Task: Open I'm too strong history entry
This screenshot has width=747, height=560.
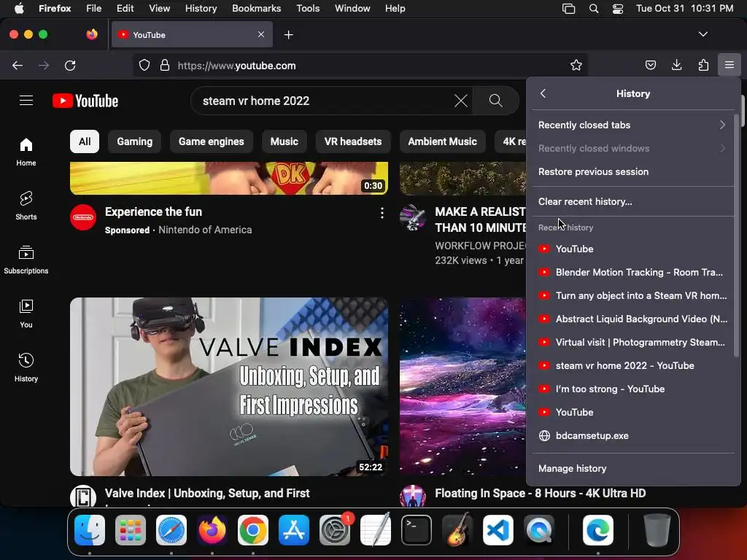Action: point(632,389)
